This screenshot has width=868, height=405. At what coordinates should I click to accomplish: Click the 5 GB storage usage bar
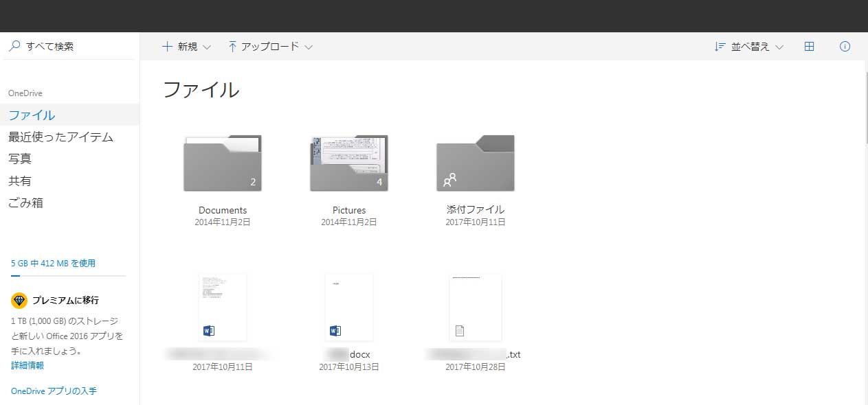point(68,275)
